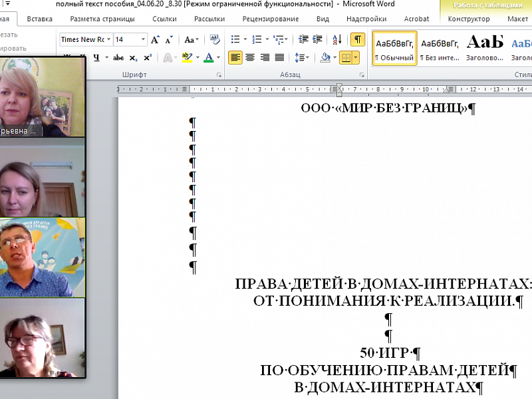Apply the Обычный style
This screenshot has width=532, height=399.
[394, 49]
